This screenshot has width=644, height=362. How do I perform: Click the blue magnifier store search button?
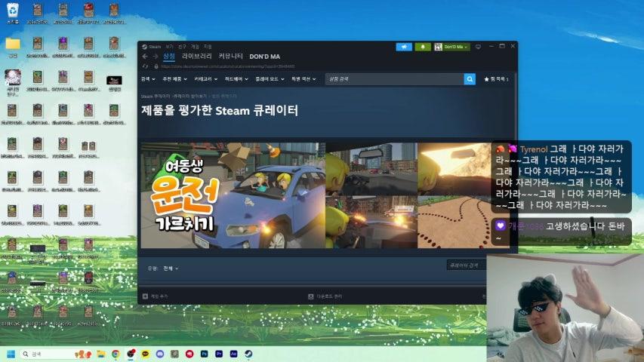tap(470, 79)
